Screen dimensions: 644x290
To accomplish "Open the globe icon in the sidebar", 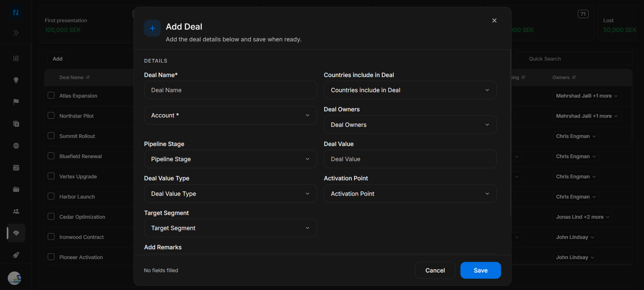I will click(16, 146).
